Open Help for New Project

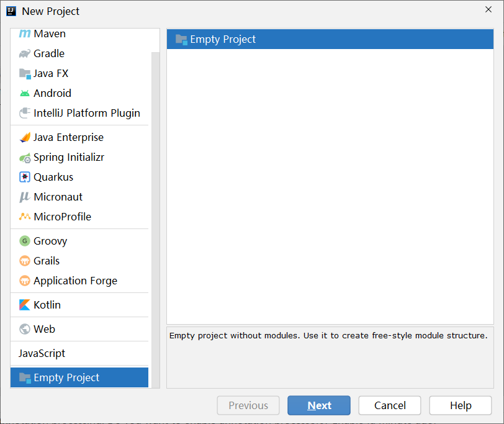point(461,405)
